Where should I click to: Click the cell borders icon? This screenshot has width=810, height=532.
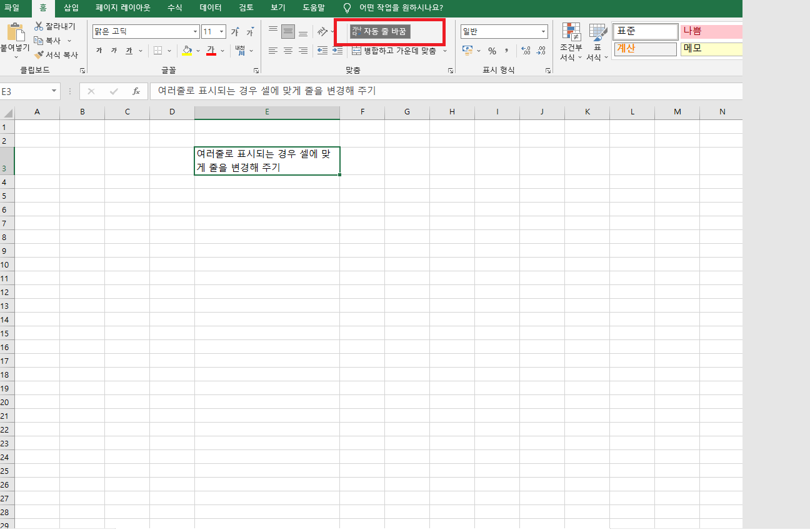(157, 51)
